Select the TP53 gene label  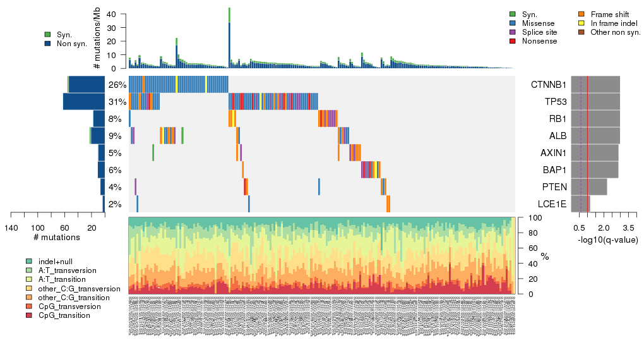(x=555, y=102)
